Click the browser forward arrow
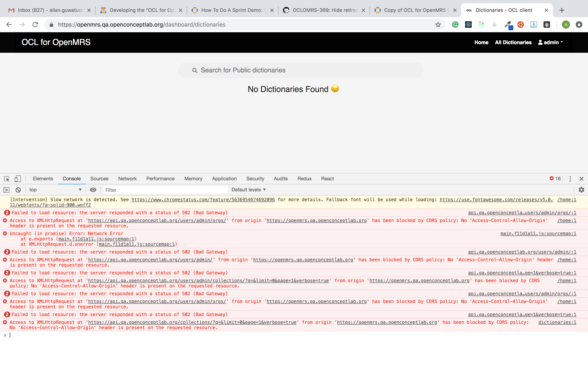 [22, 25]
